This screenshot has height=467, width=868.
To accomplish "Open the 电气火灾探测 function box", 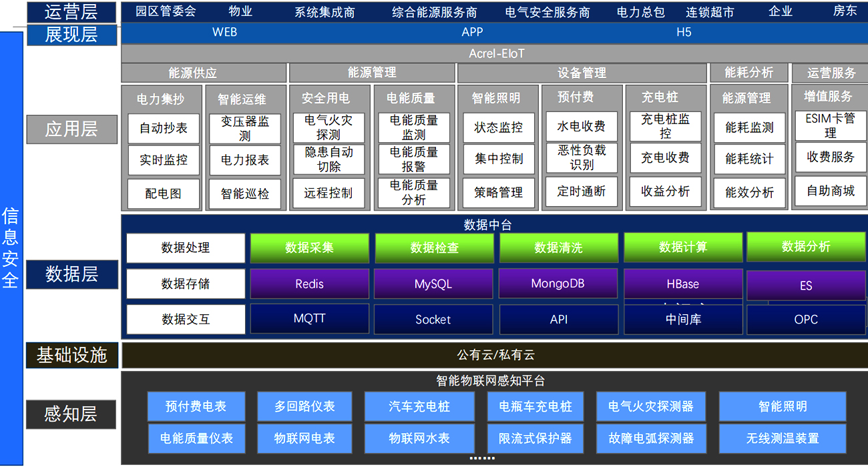I will (x=329, y=127).
